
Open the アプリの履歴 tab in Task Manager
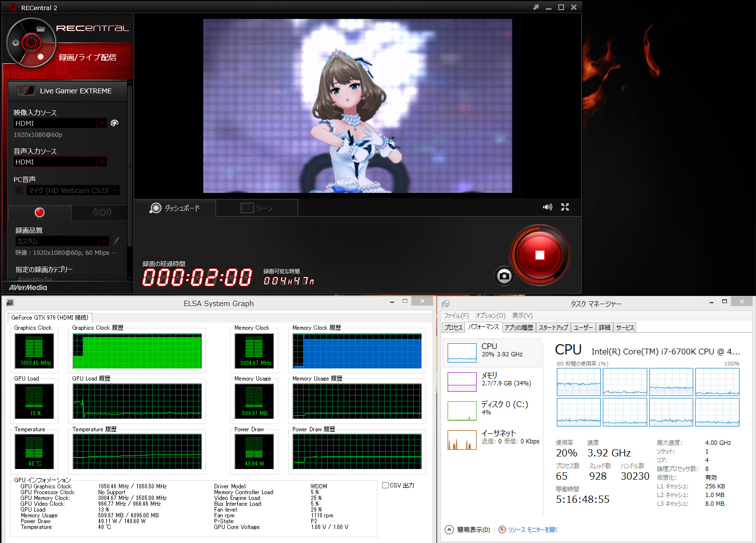tap(519, 327)
